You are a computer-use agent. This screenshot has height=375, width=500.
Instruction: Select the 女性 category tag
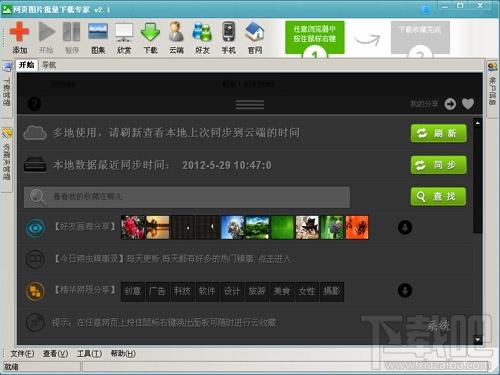click(x=307, y=291)
